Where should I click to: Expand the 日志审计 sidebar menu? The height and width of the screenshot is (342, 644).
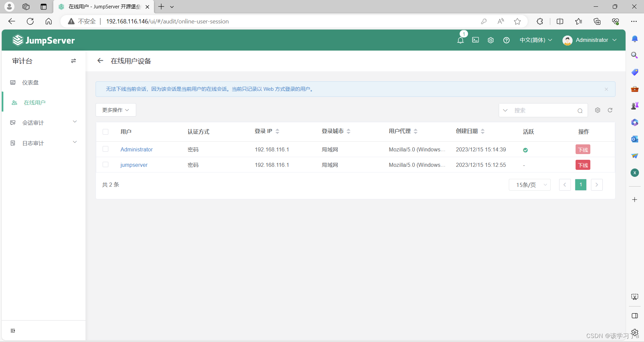44,143
